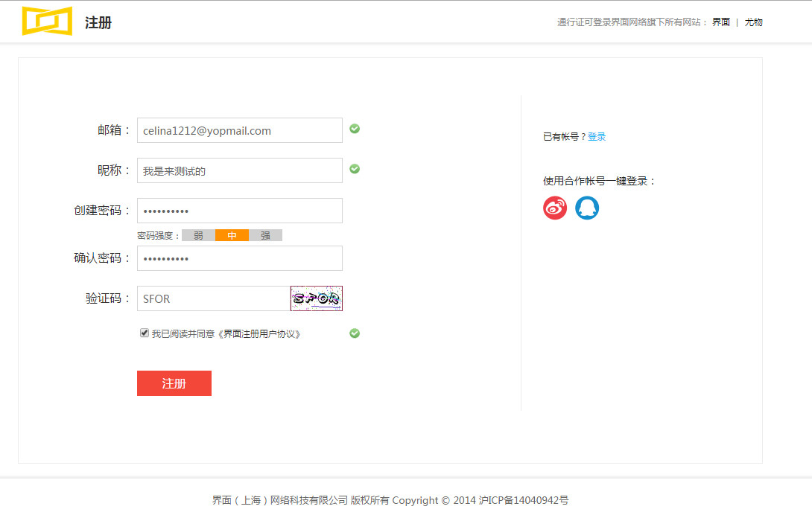Focus the 邮箱 email input field
The width and height of the screenshot is (812, 518).
pyautogui.click(x=239, y=130)
